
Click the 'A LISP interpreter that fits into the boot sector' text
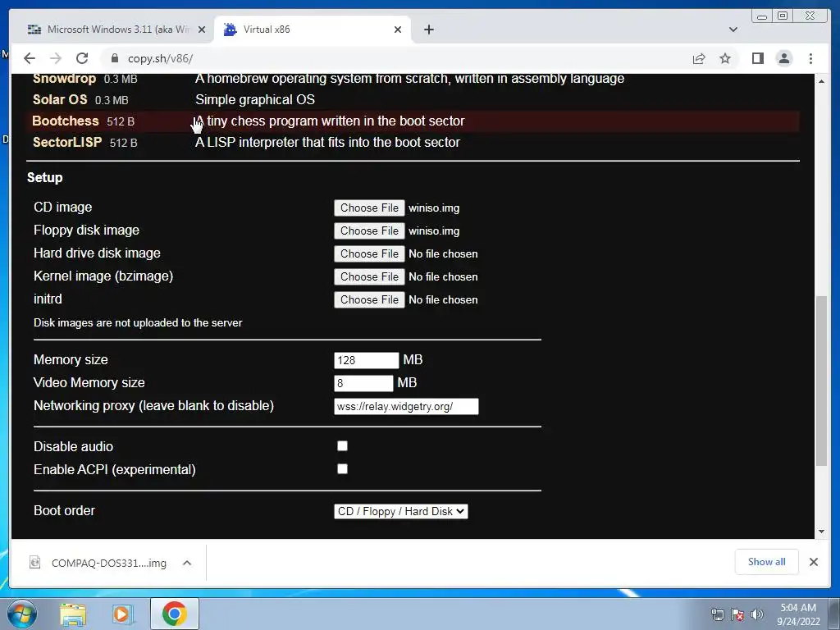pos(327,143)
